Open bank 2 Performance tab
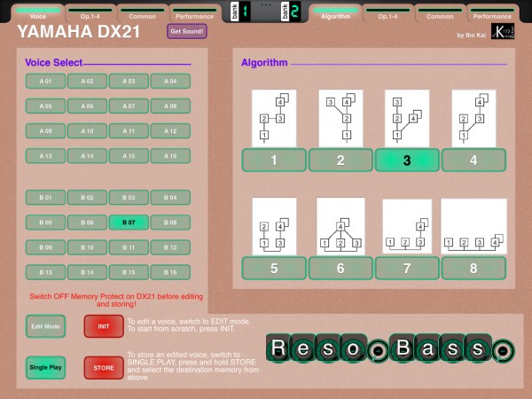 pyautogui.click(x=492, y=13)
